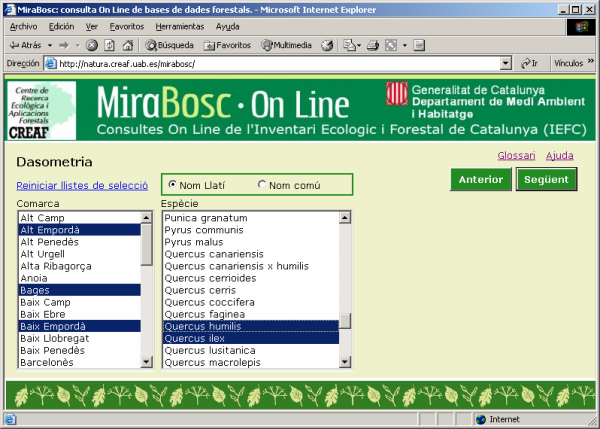This screenshot has height=429, width=600.
Task: Open the Edición menu
Action: coord(62,27)
